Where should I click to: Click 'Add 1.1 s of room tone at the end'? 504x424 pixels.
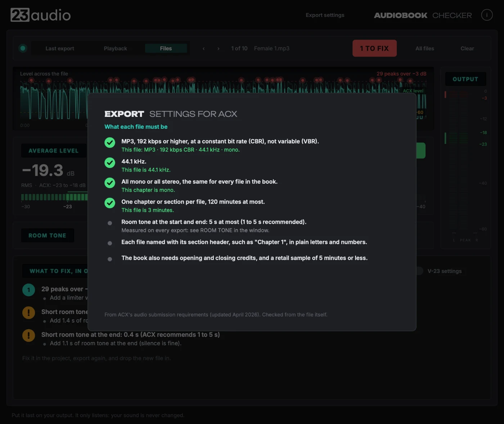pos(116,343)
